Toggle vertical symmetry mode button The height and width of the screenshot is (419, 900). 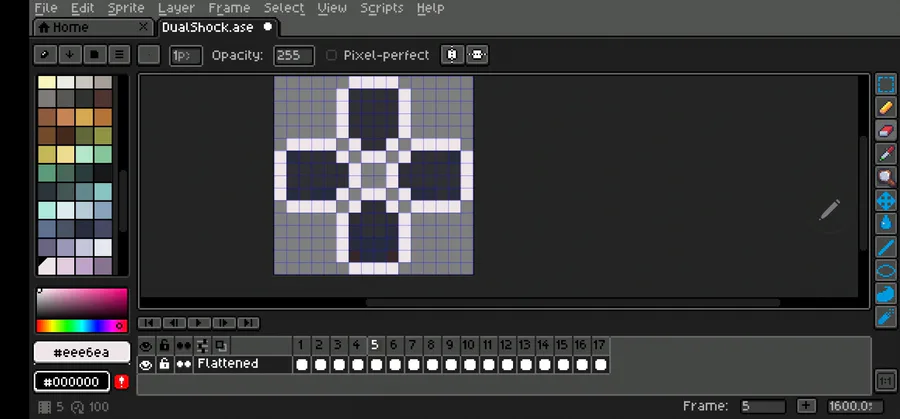coord(452,55)
